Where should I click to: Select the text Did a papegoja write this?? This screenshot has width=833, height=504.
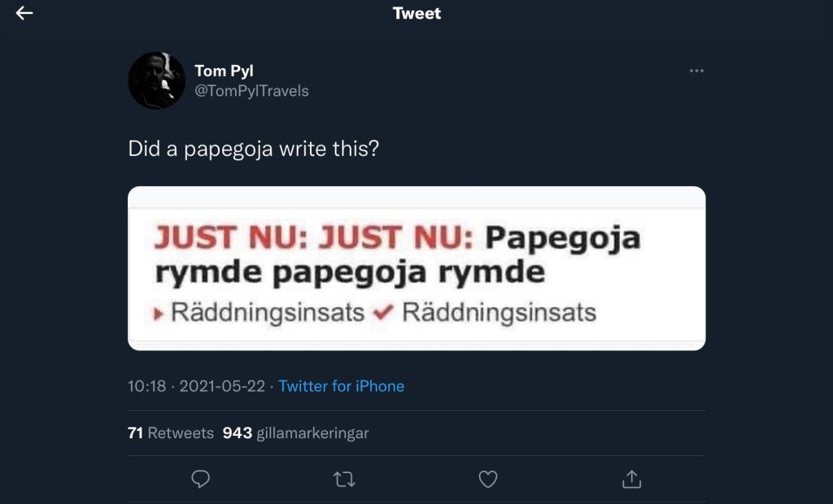coord(253,149)
